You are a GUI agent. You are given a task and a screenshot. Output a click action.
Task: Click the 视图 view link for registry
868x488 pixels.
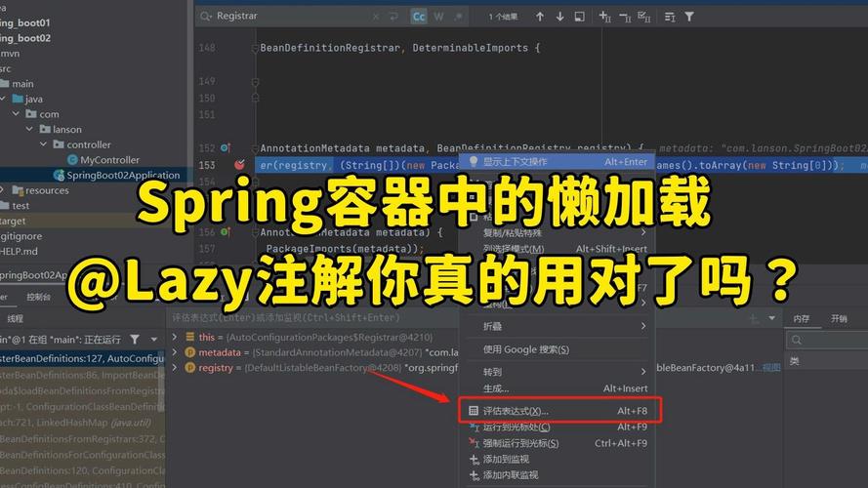click(771, 367)
